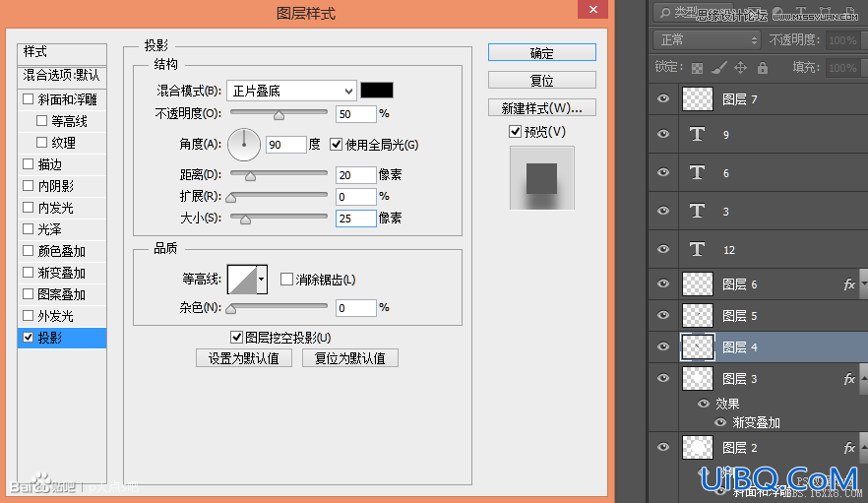The height and width of the screenshot is (503, 868).
Task: Hide text layer 12 eye icon
Action: click(x=663, y=249)
